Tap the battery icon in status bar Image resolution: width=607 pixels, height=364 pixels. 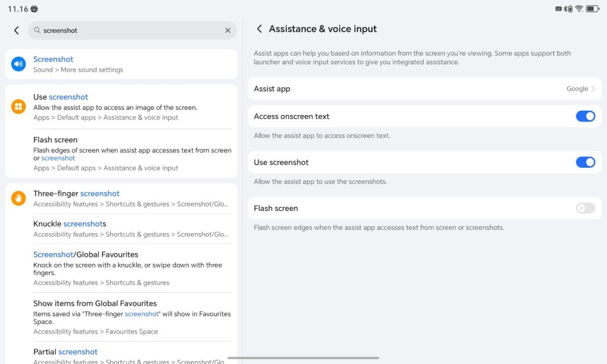[x=592, y=9]
